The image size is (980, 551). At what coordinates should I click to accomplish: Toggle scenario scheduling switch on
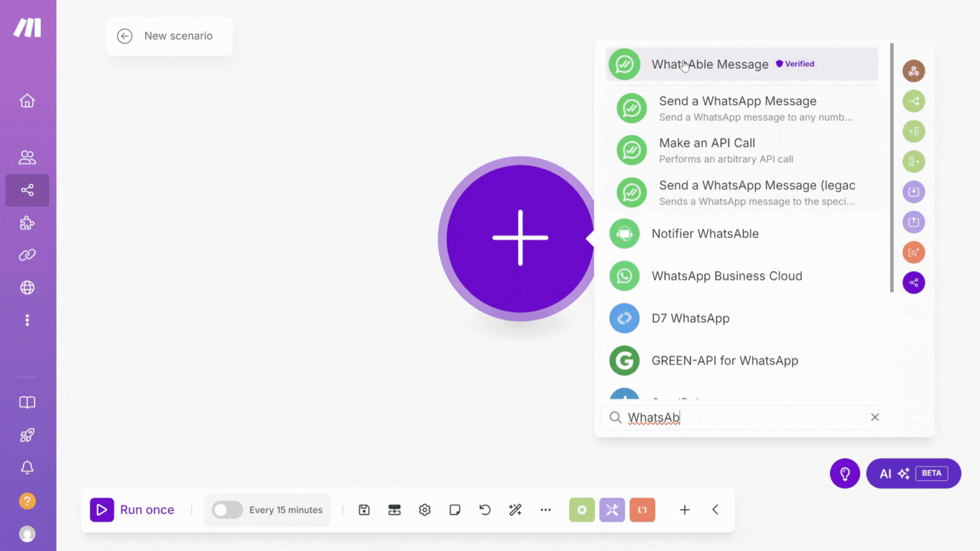(x=227, y=510)
